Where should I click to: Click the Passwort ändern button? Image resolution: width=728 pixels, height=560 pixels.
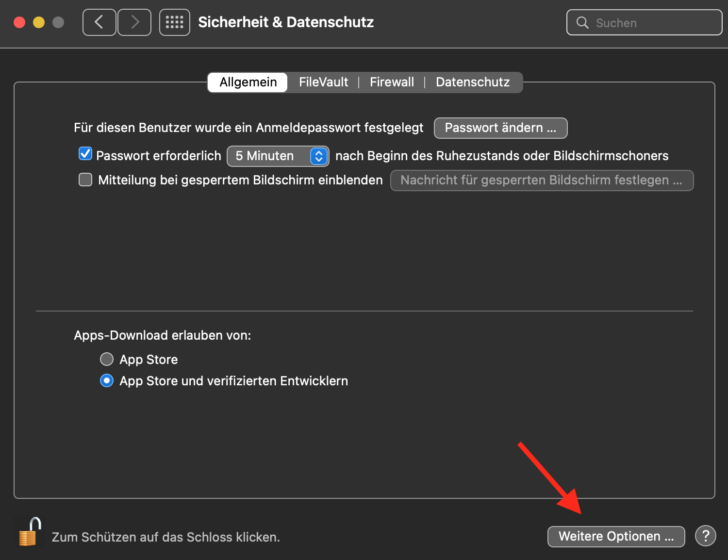(500, 128)
